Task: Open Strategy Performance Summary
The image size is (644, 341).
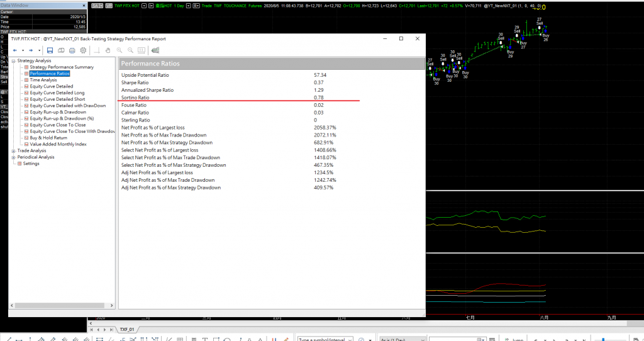Action: pyautogui.click(x=61, y=67)
